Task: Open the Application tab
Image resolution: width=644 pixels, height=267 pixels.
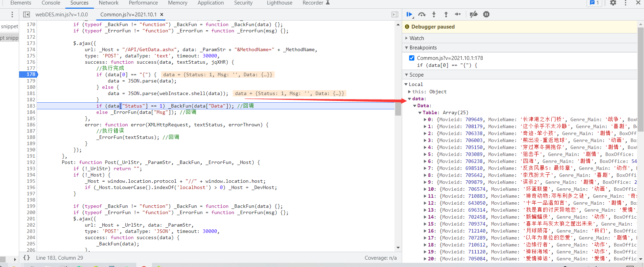Action: point(211,3)
